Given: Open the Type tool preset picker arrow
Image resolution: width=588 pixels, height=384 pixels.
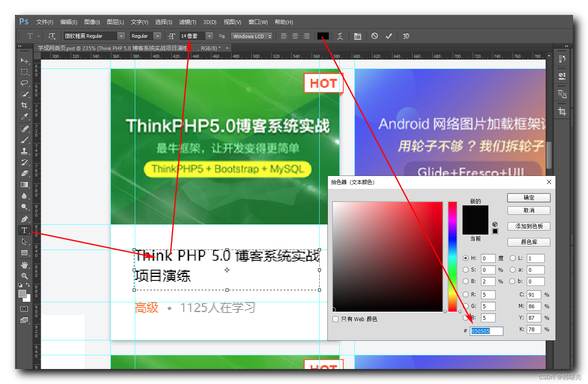Looking at the screenshot, I should pyautogui.click(x=39, y=36).
